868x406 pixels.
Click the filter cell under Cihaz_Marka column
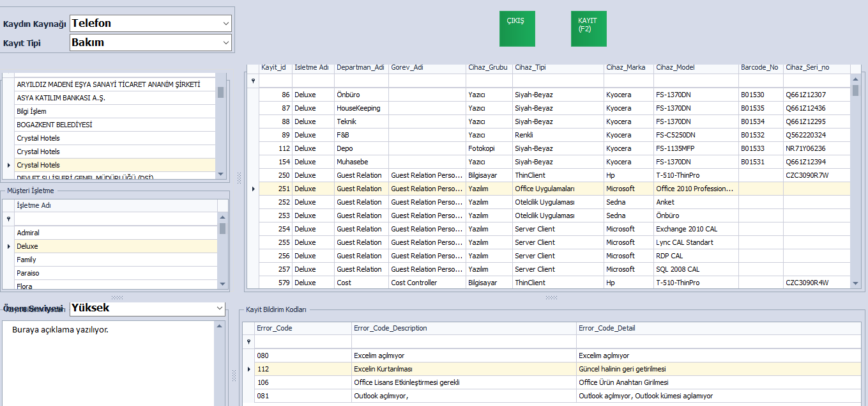[x=628, y=81]
